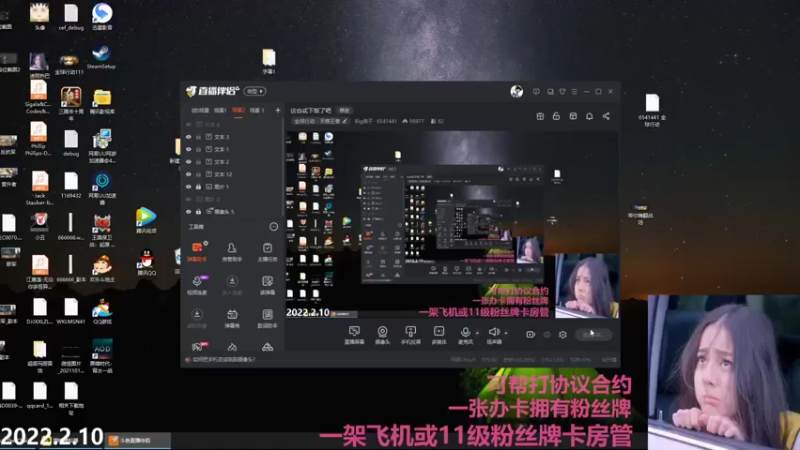Click the 斗鱼直播伴侣 taskbar button
The height and width of the screenshot is (450, 800).
(138, 440)
